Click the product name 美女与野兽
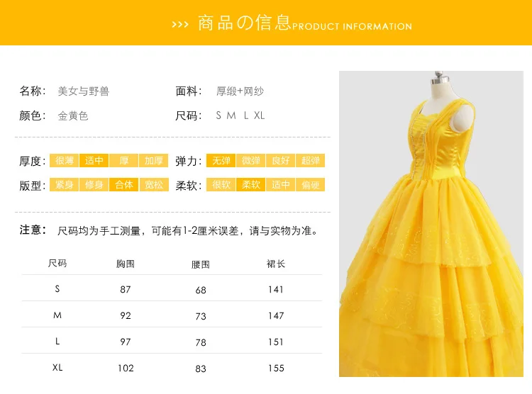Viewport: 532px width, 394px height. [84, 91]
